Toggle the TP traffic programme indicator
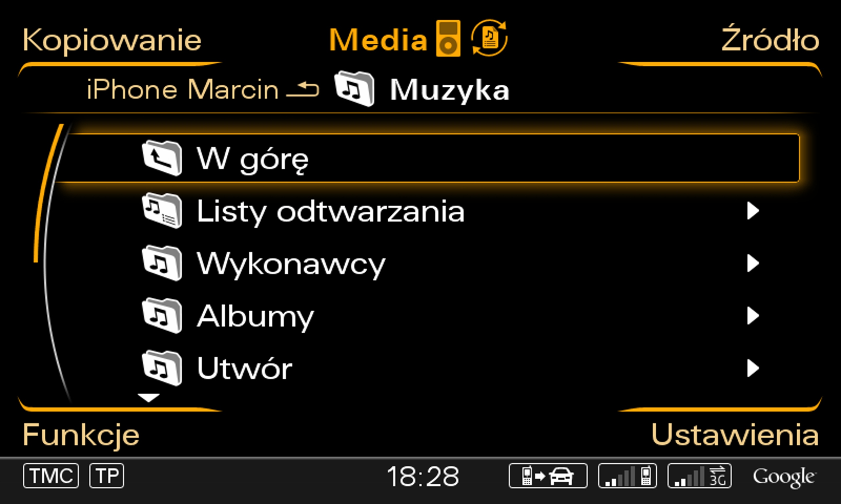Image resolution: width=841 pixels, height=504 pixels. tap(107, 476)
